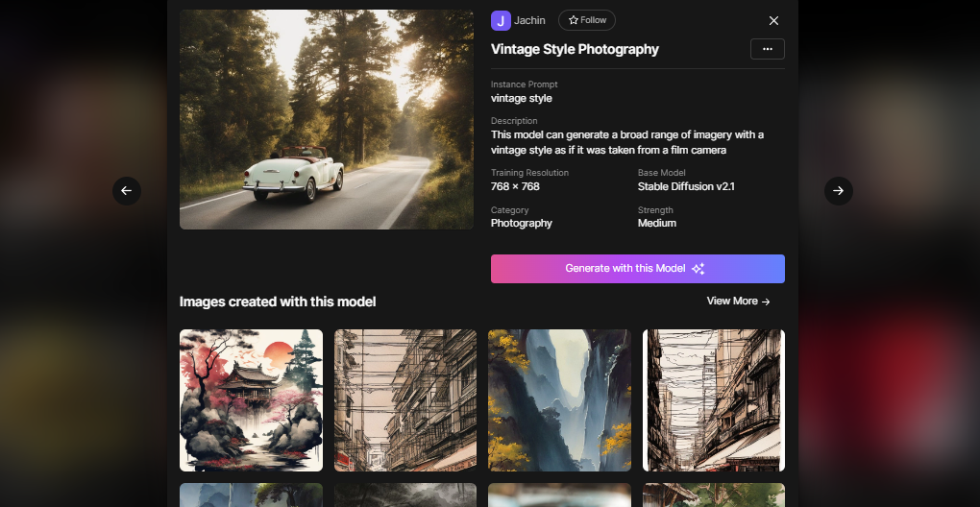Close the model details dialog
Viewport: 980px width, 507px height.
[x=773, y=20]
